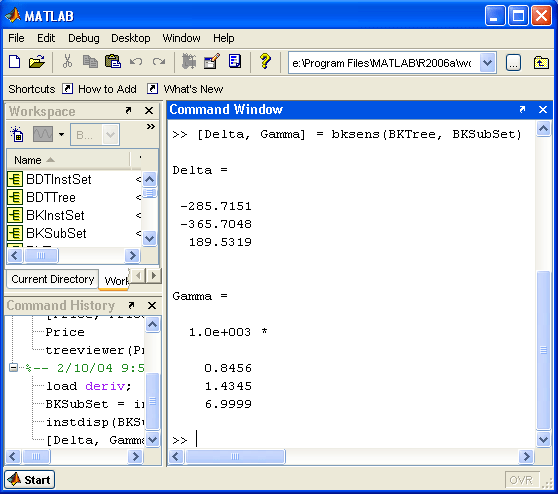
Task: Undo the last action in the toolbar
Action: [x=136, y=62]
